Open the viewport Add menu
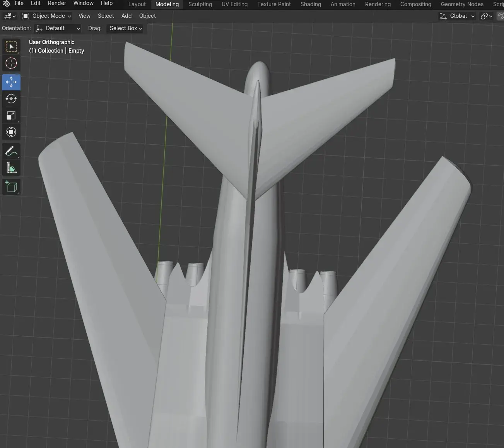The image size is (504, 448). tap(126, 16)
